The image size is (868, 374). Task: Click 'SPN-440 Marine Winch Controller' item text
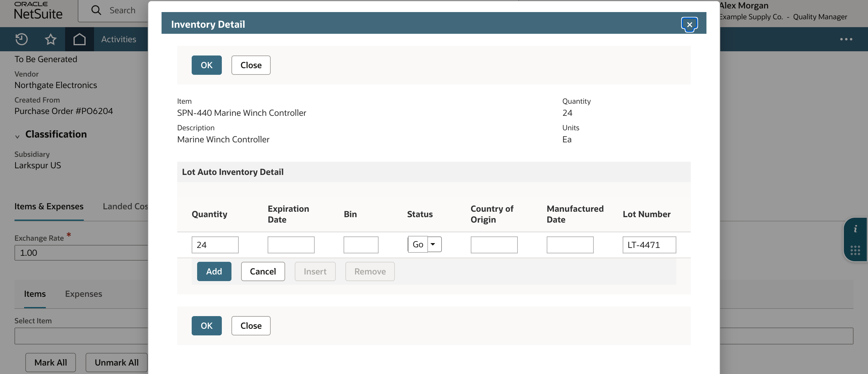pyautogui.click(x=242, y=113)
